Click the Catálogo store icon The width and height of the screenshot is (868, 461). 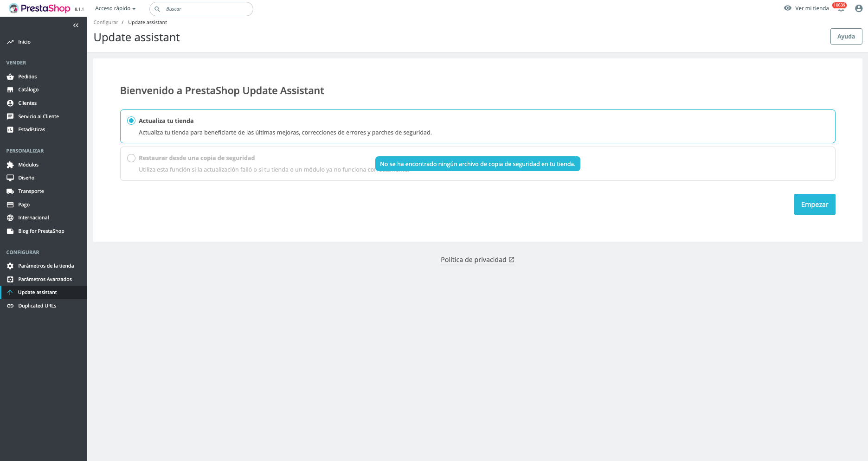pyautogui.click(x=10, y=90)
